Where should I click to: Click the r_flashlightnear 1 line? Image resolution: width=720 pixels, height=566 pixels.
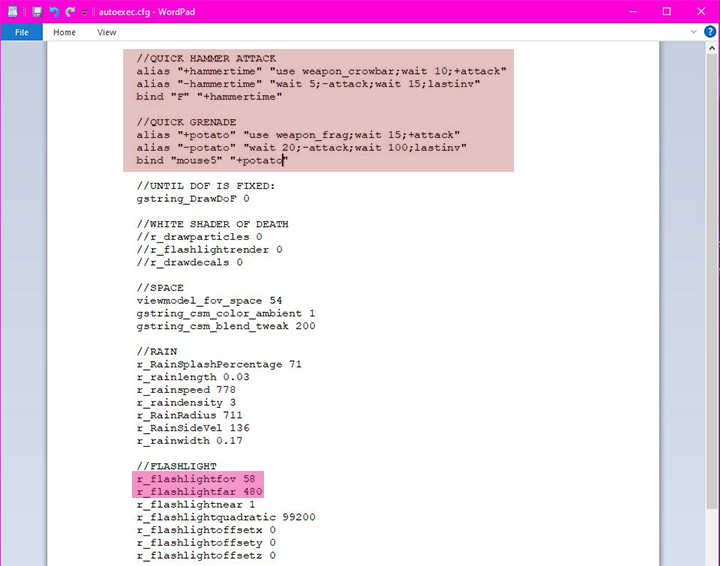196,504
